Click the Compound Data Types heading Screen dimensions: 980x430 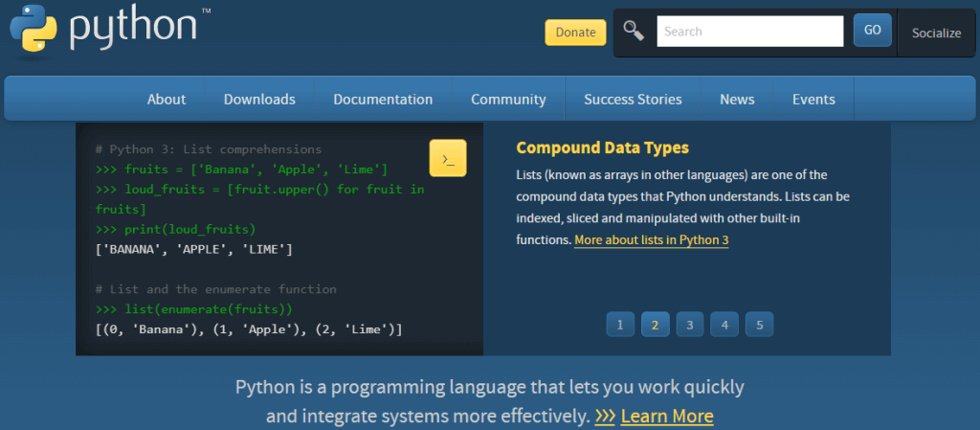coord(603,148)
